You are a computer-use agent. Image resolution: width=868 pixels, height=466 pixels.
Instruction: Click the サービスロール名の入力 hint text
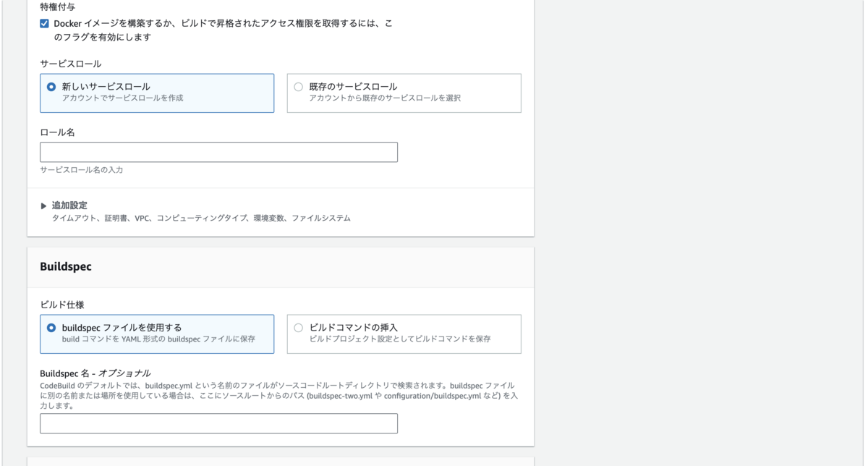click(x=82, y=170)
